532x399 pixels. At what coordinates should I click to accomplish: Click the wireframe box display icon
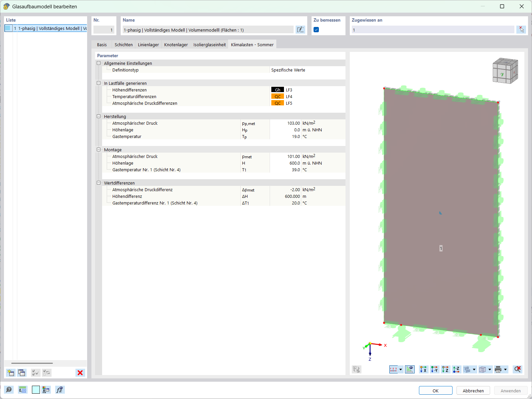click(x=482, y=369)
